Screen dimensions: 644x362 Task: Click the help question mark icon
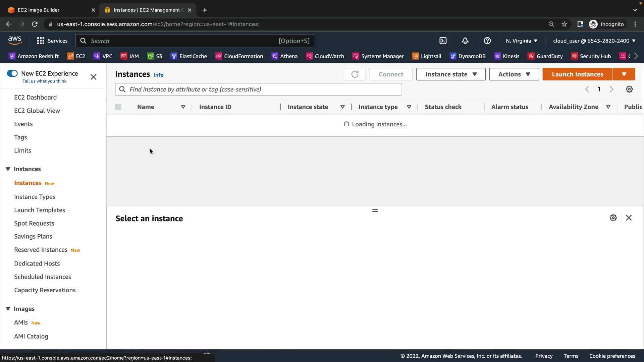click(487, 41)
